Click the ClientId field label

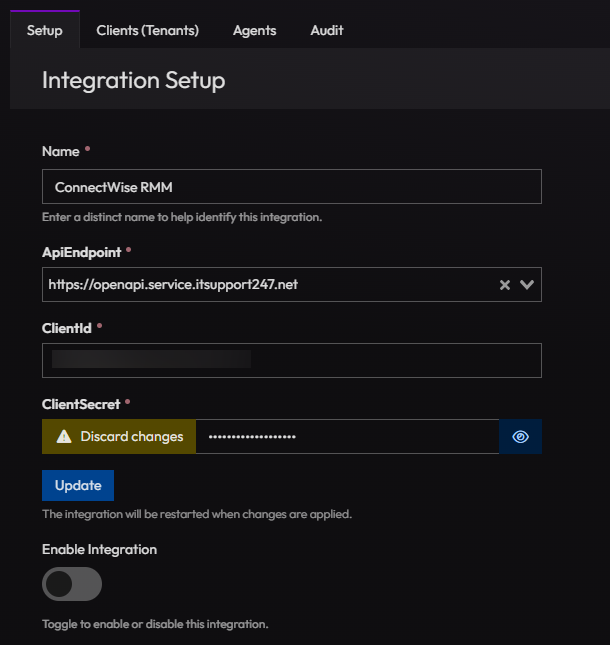coord(67,328)
